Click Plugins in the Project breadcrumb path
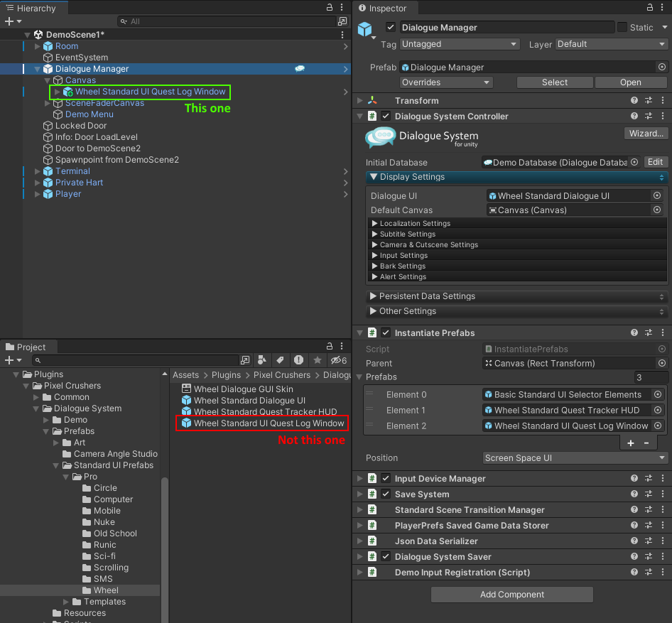672x623 pixels. pos(226,375)
